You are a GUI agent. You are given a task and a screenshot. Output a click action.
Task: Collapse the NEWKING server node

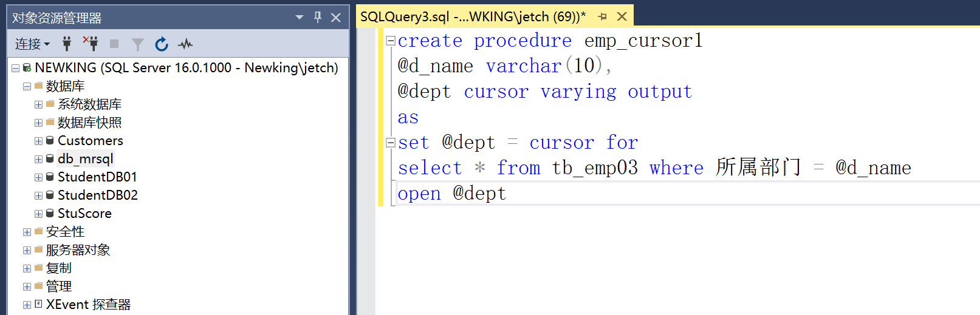pos(15,68)
